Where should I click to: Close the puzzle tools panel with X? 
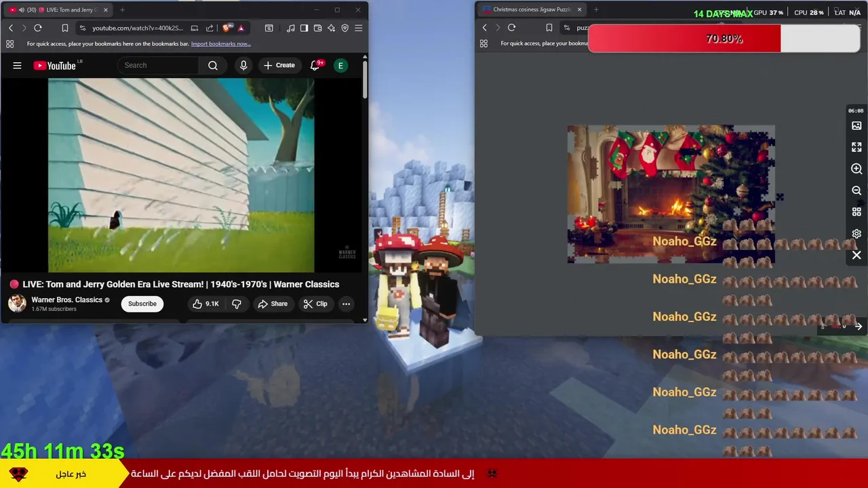pos(856,256)
